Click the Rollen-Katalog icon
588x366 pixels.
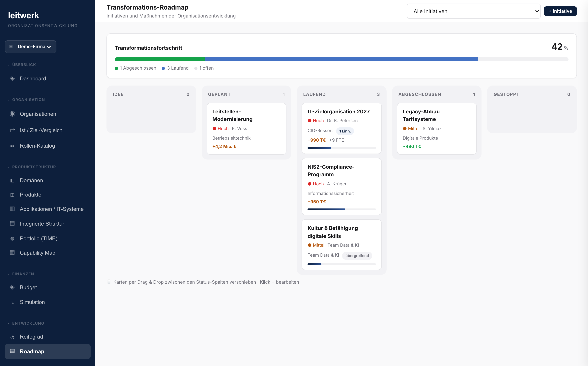point(12,146)
